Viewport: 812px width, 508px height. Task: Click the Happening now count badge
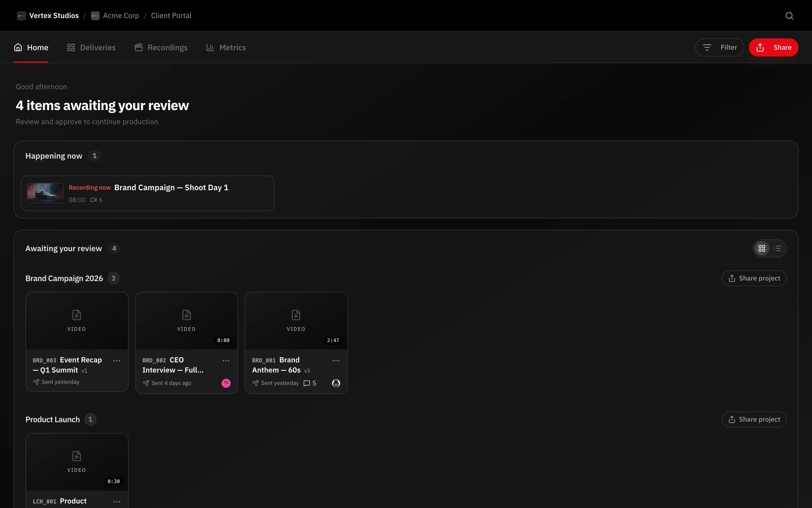click(x=95, y=156)
